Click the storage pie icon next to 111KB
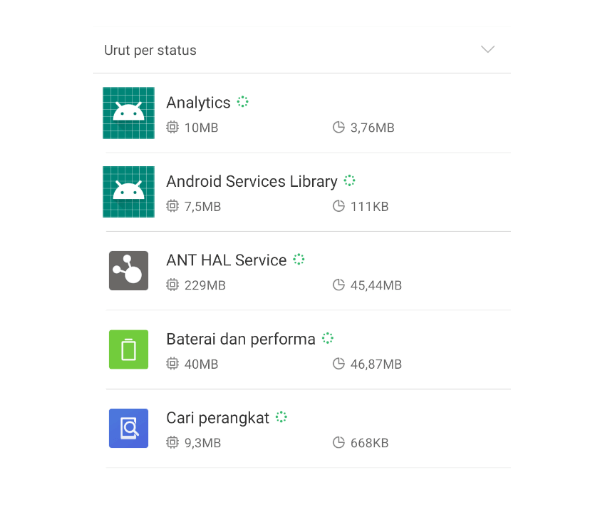 339,206
